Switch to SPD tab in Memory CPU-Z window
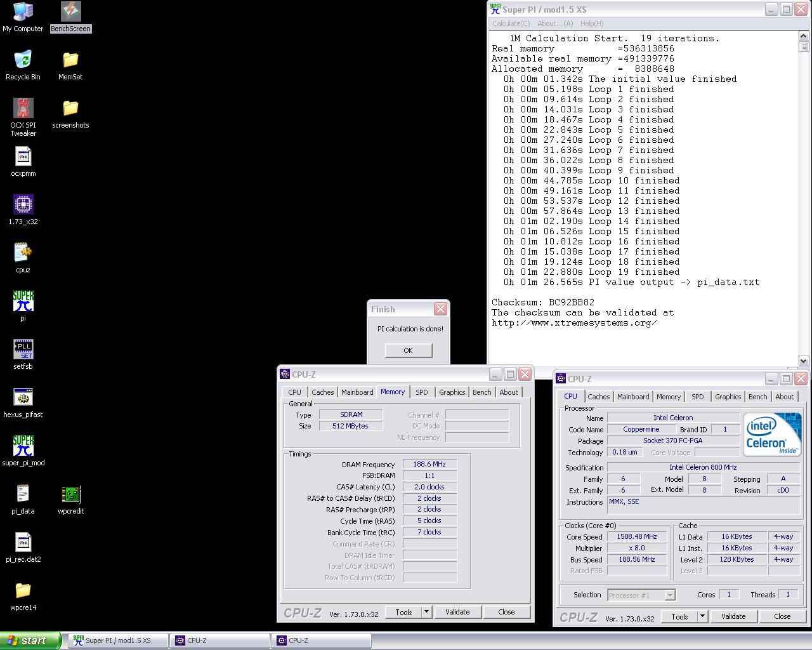 pos(422,392)
